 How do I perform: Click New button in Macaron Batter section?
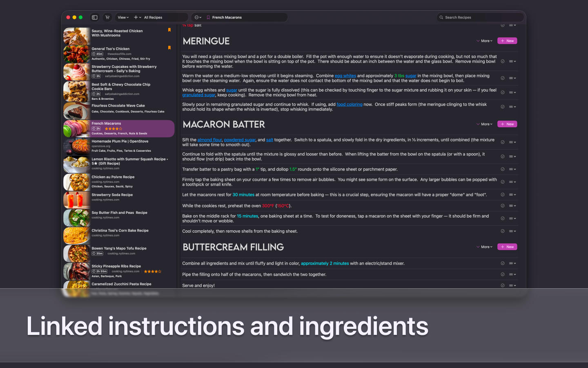tap(507, 124)
